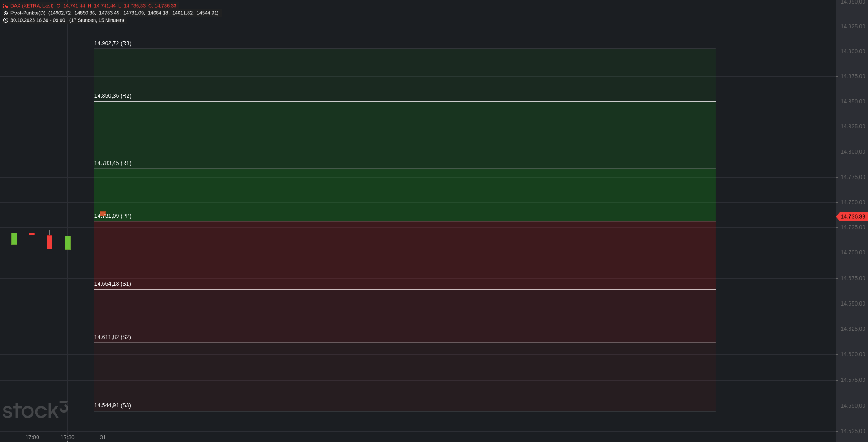Click the 30.10.2023 16:30 - 09:00 time range

point(38,20)
